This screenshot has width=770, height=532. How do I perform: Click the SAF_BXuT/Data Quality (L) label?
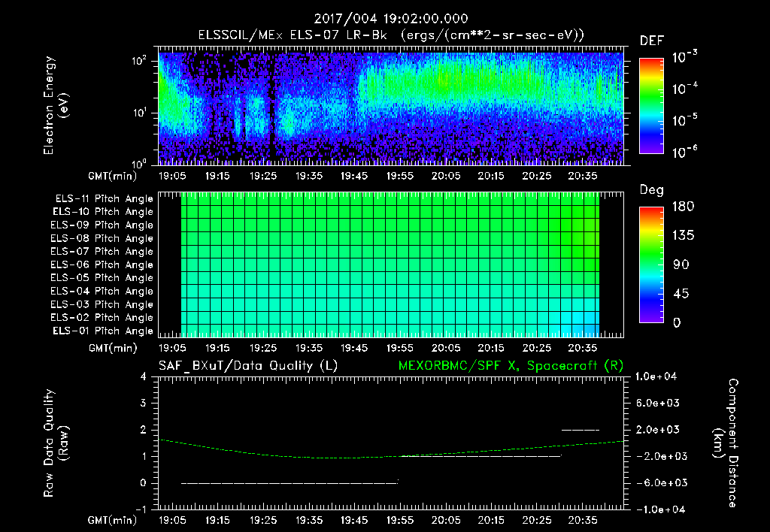(248, 366)
